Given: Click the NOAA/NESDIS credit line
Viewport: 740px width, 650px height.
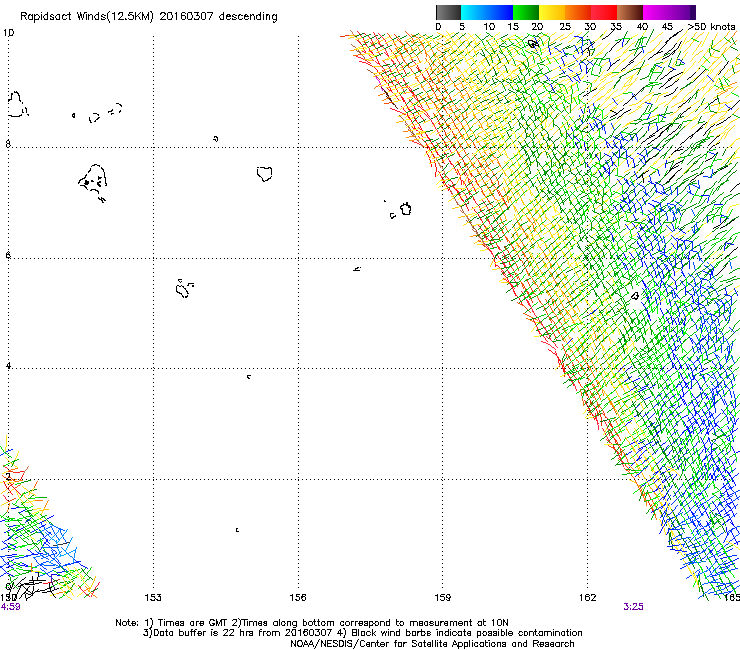Looking at the screenshot, I should pyautogui.click(x=432, y=644).
